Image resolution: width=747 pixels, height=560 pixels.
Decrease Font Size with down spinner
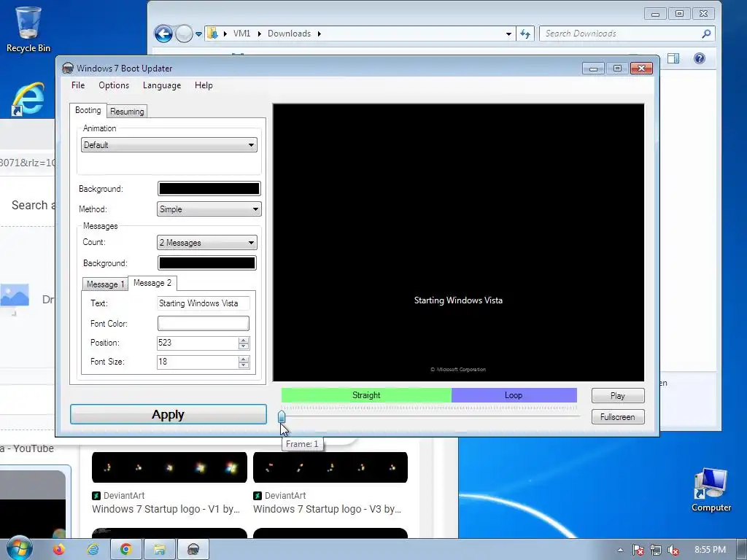pos(244,365)
